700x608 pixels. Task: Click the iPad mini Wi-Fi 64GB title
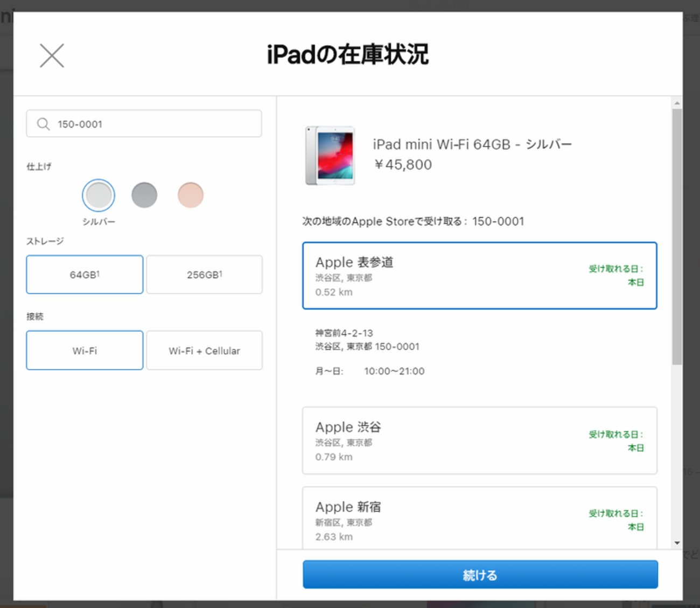pyautogui.click(x=472, y=144)
